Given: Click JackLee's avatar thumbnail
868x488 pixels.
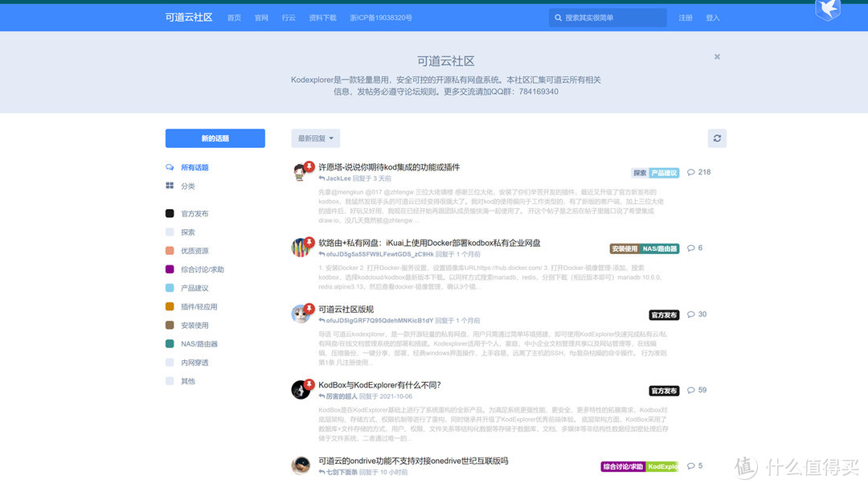Looking at the screenshot, I should pyautogui.click(x=300, y=172).
